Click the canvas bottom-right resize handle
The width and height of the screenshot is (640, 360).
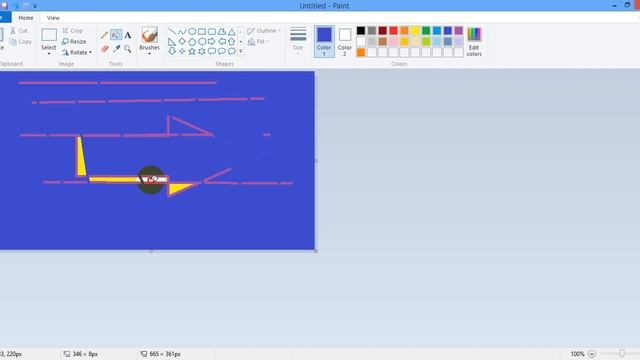(316, 251)
